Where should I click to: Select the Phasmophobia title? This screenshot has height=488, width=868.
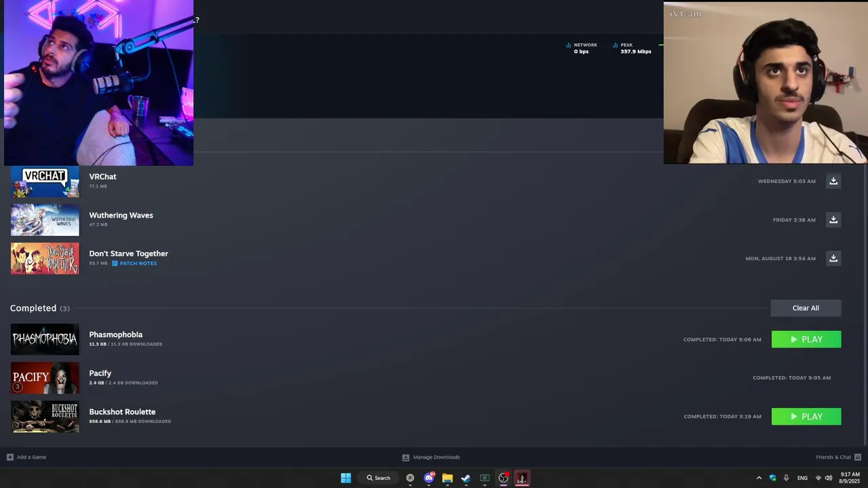coord(115,334)
